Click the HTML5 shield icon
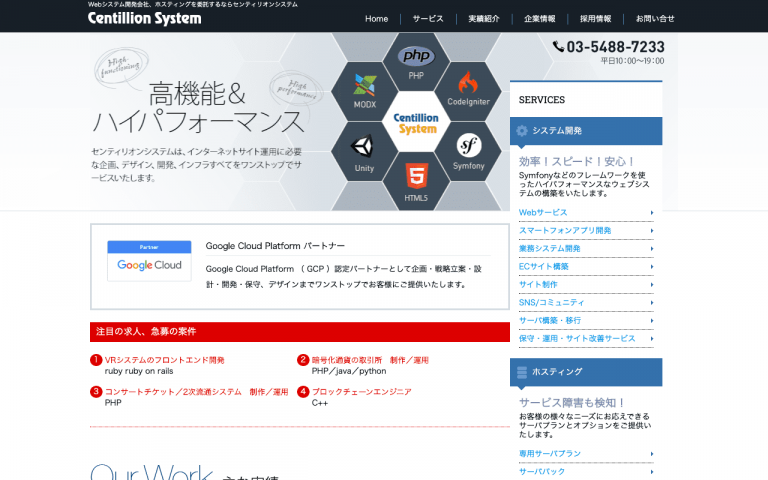This screenshot has height=480, width=768. 416,176
